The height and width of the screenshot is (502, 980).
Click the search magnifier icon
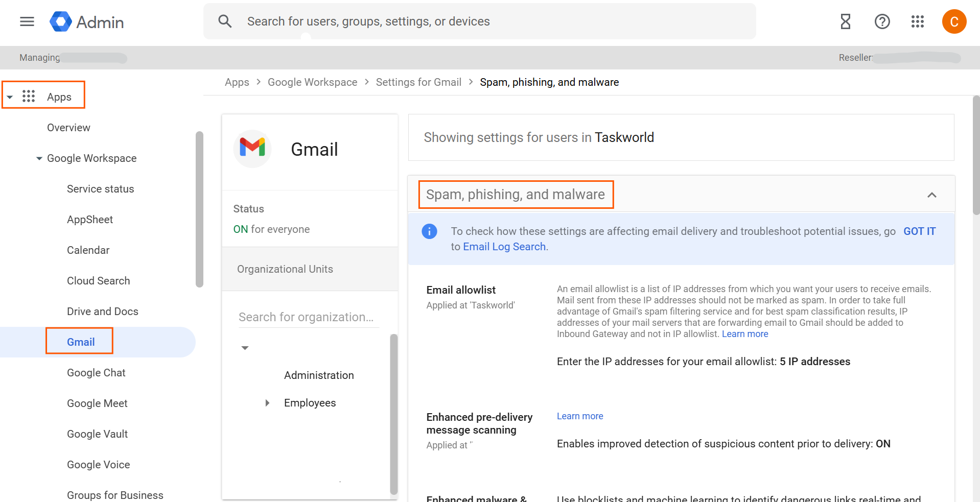(225, 21)
